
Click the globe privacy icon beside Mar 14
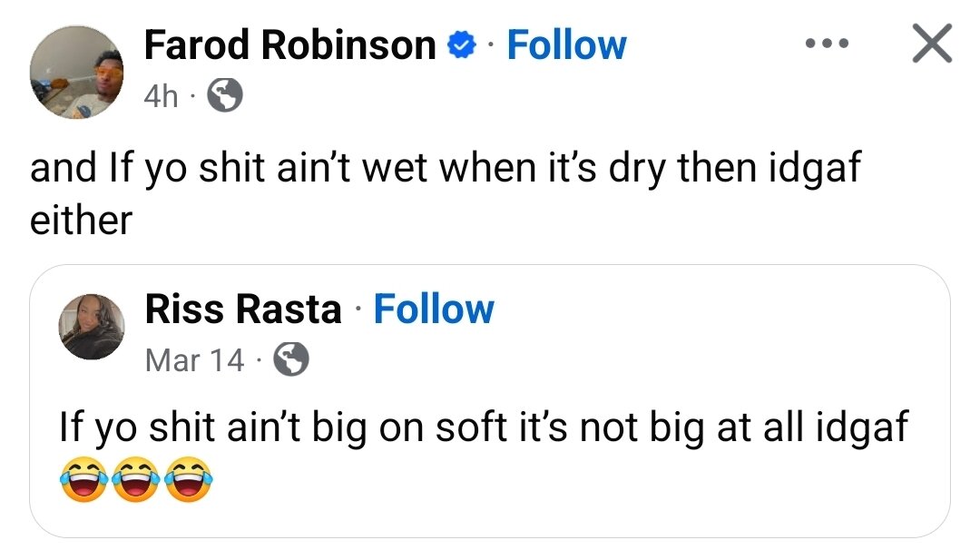(291, 360)
